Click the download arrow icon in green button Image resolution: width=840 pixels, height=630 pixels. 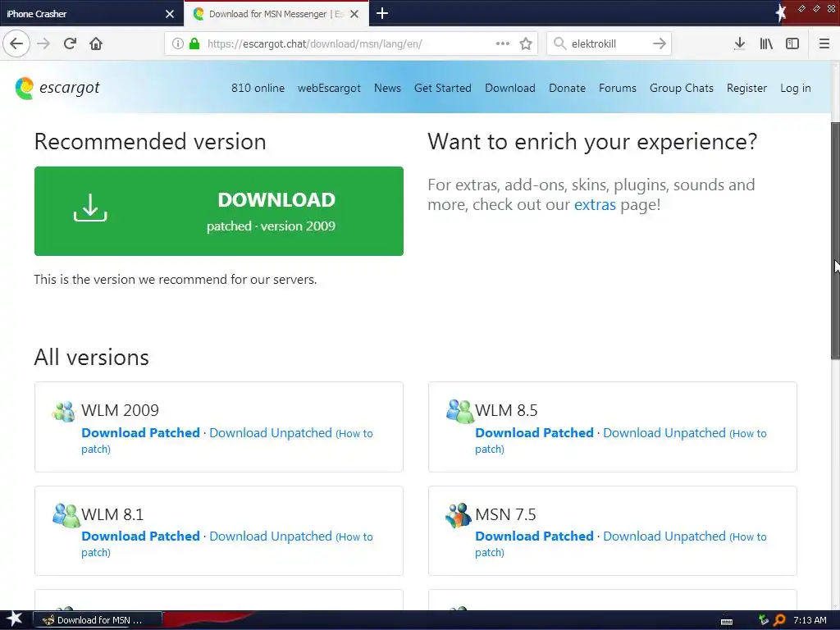coord(90,208)
